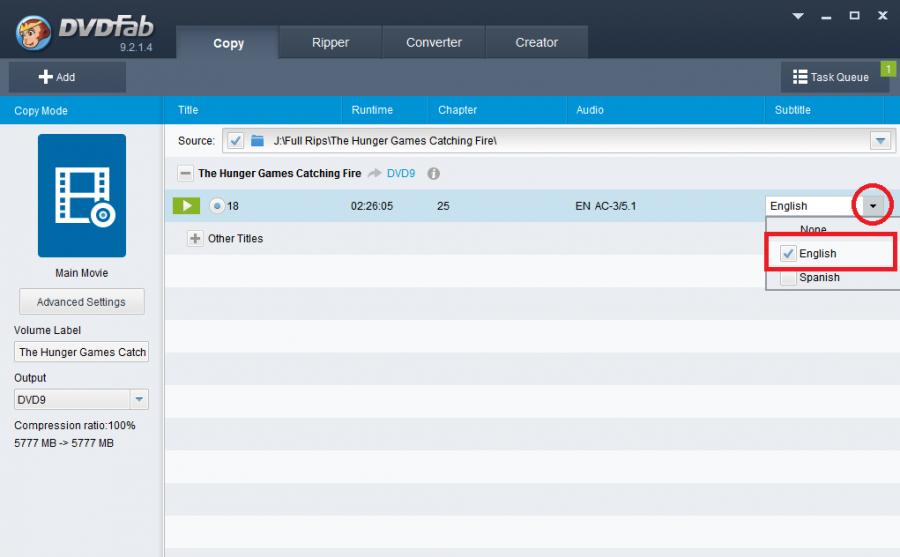Viewport: 900px width, 557px height.
Task: Click the plus icon on Add
Action: pyautogui.click(x=45, y=77)
